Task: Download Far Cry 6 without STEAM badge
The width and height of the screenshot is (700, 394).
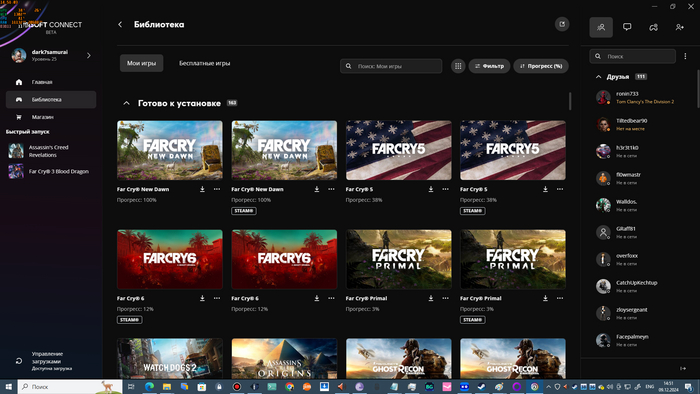Action: point(317,298)
